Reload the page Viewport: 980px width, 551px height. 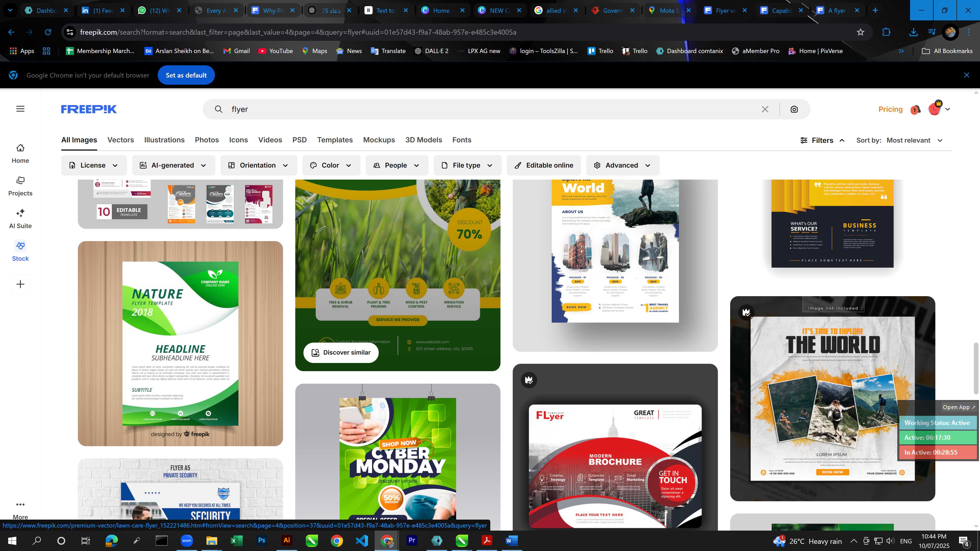coord(48,32)
